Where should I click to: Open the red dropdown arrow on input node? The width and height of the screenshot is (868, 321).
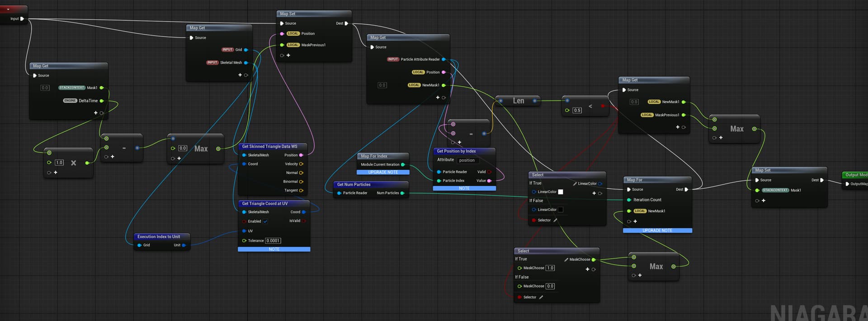[8, 9]
